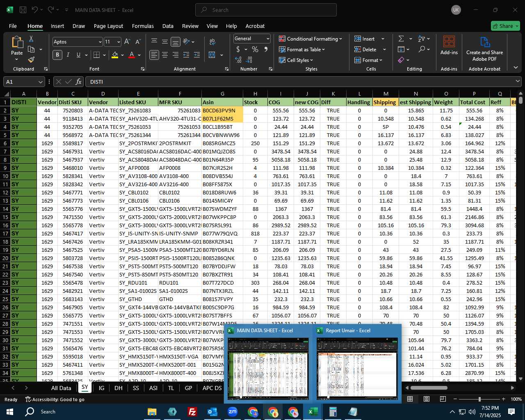The height and width of the screenshot is (420, 525).
Task: Decrease font size with the small A icon
Action: pyautogui.click(x=138, y=42)
